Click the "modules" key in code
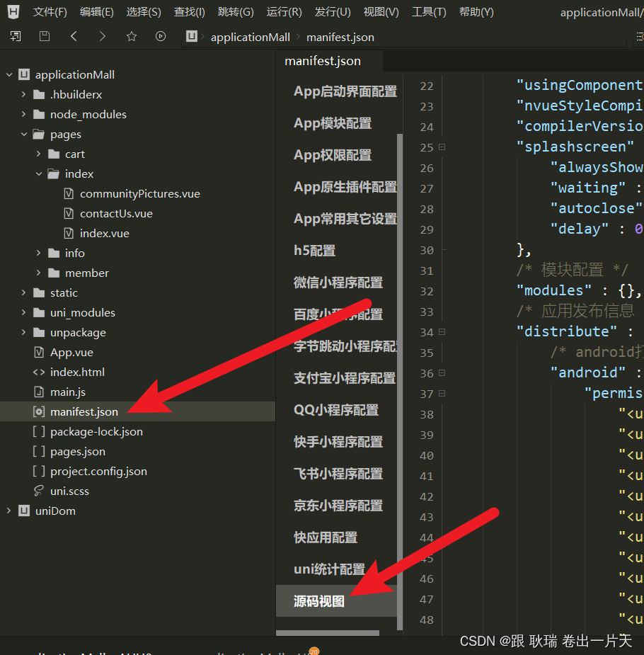This screenshot has height=655, width=644. coord(554,290)
